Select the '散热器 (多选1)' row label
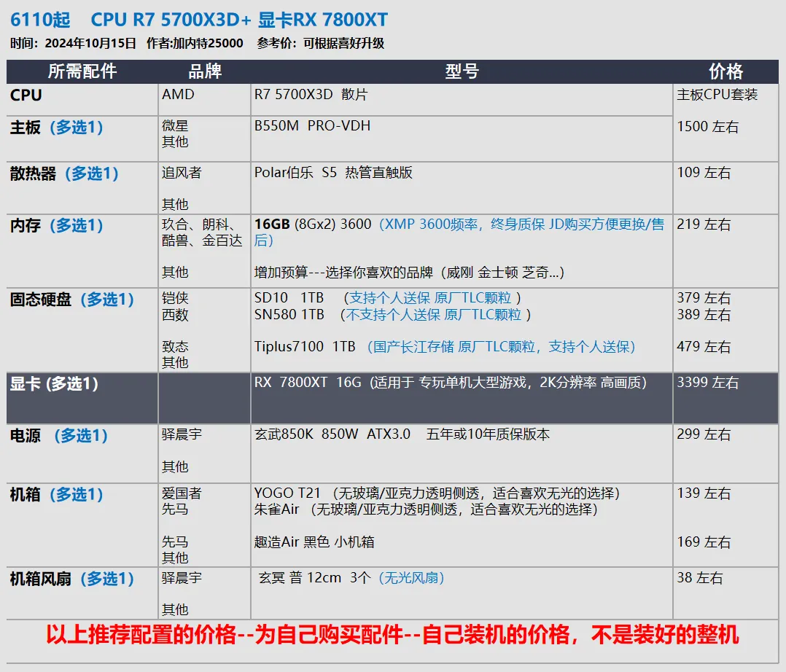 tap(64, 174)
